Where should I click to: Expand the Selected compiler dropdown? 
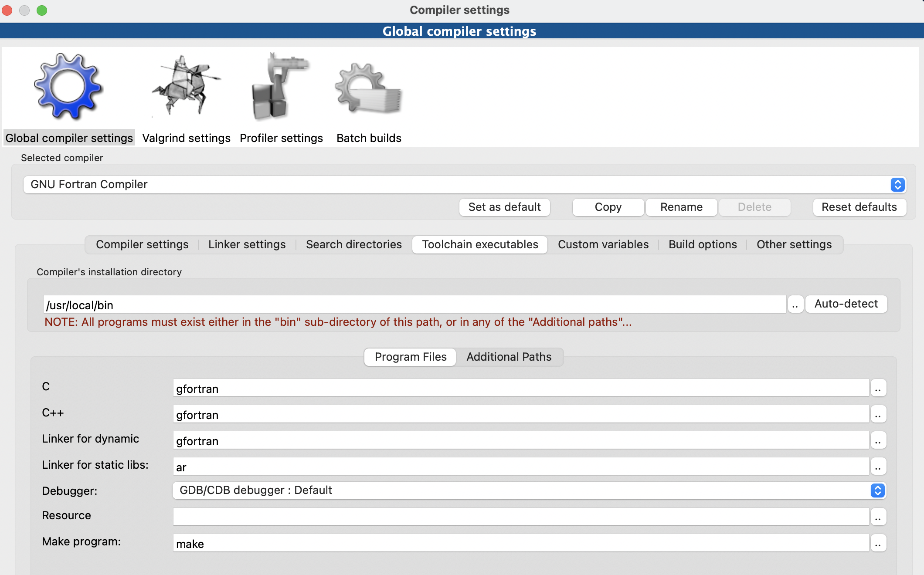[x=897, y=185]
